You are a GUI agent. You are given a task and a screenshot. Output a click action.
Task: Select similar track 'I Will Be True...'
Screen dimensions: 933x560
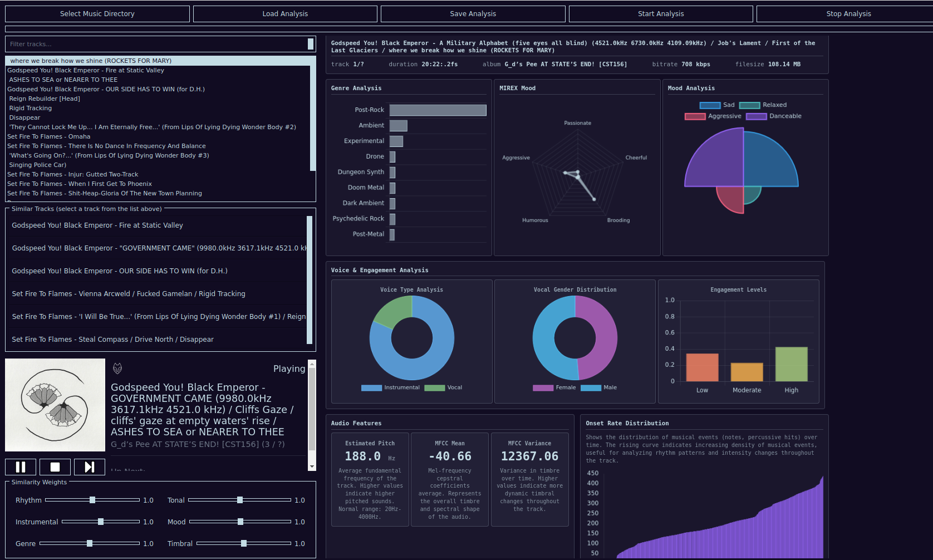click(x=158, y=317)
